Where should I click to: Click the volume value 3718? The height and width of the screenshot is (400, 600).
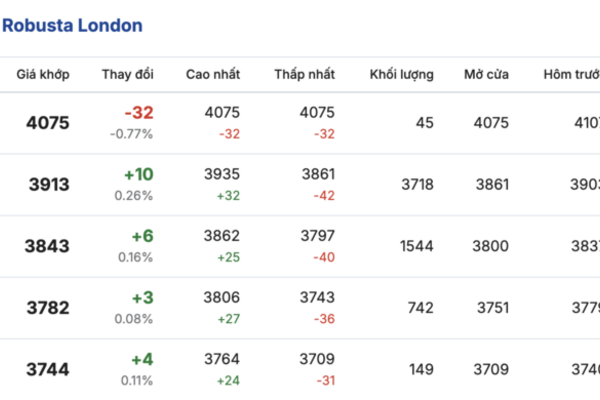[x=415, y=184]
